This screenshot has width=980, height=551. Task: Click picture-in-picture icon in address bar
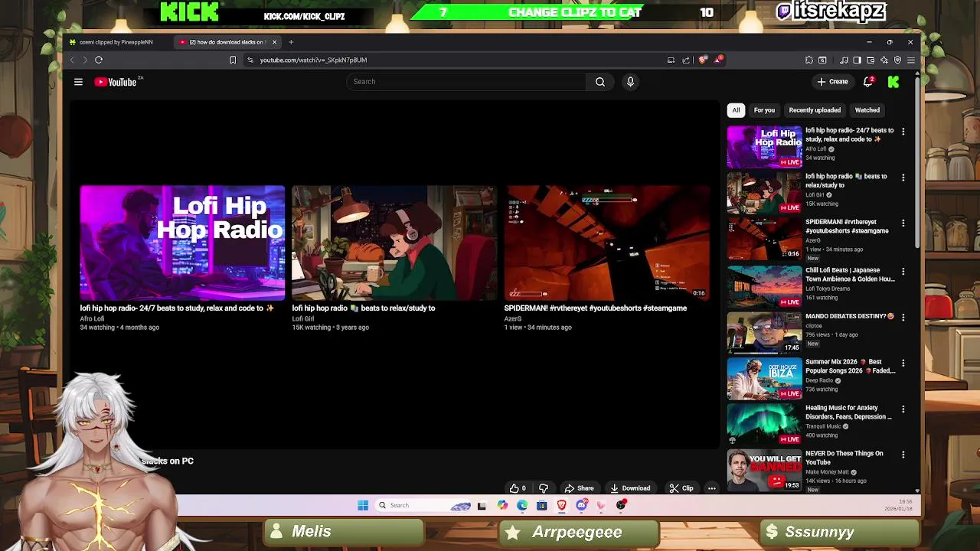coord(671,60)
